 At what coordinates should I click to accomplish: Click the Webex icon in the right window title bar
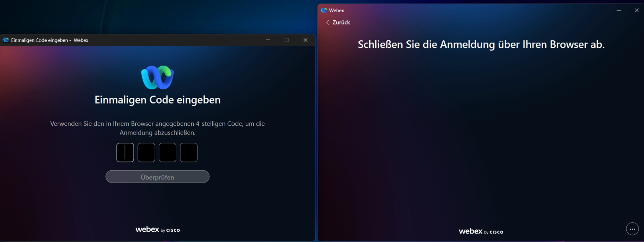324,10
